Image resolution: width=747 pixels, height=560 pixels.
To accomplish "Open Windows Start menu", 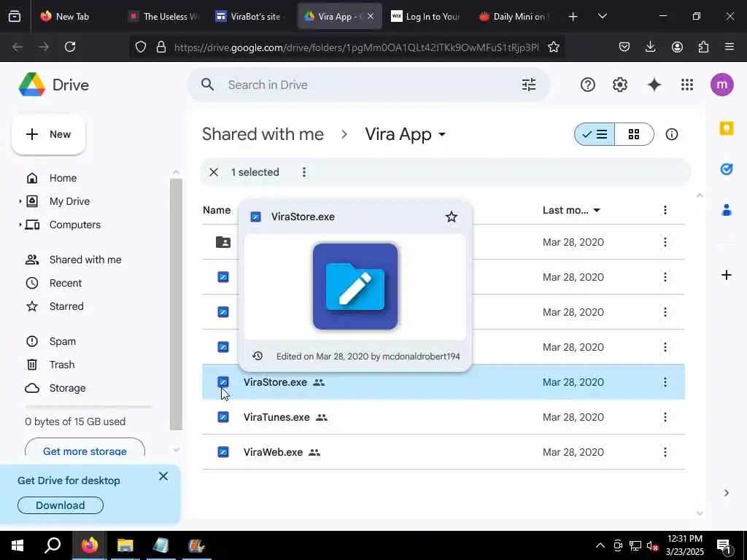I will point(18,545).
